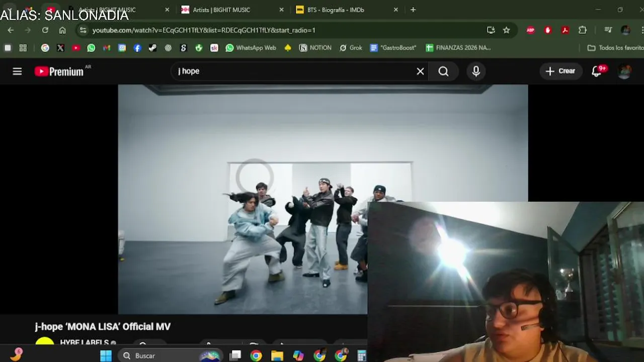Open media controls icon in toolbar
The height and width of the screenshot is (362, 644).
[608, 30]
